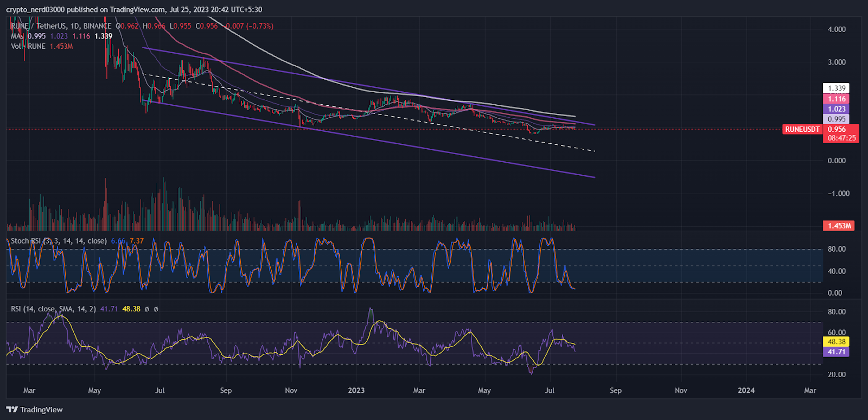Click the purple 1.023 MA price label
The height and width of the screenshot is (420, 868).
click(837, 109)
